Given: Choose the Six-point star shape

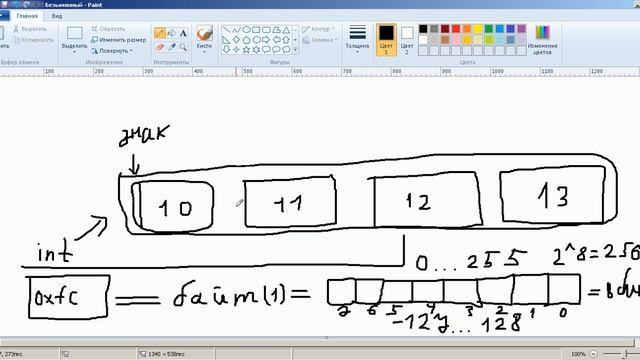Looking at the screenshot, I should point(256,49).
